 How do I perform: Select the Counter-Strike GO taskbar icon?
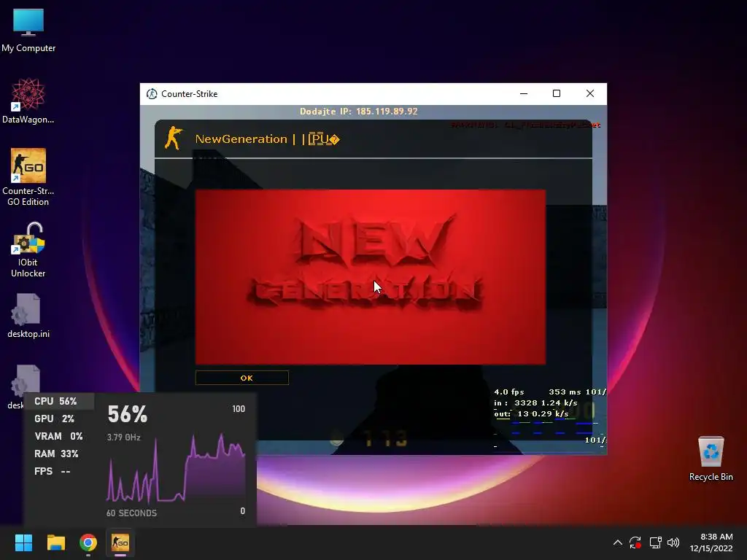click(120, 542)
